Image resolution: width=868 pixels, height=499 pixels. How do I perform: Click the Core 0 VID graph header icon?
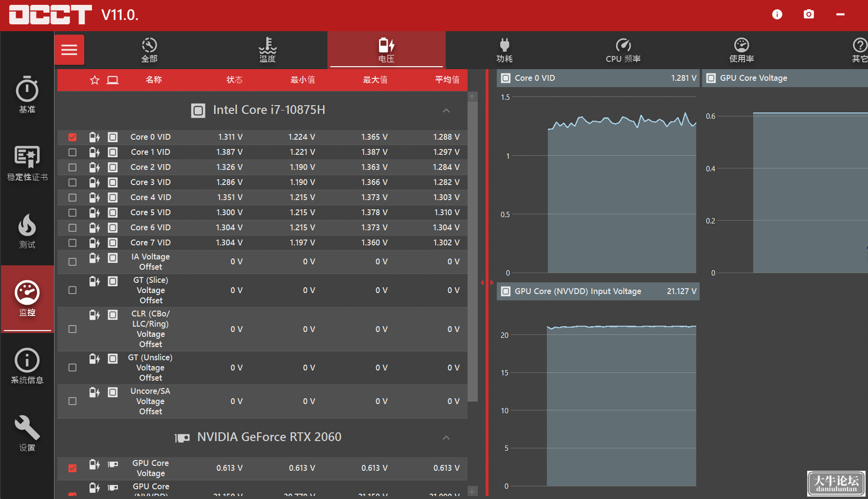(x=506, y=78)
